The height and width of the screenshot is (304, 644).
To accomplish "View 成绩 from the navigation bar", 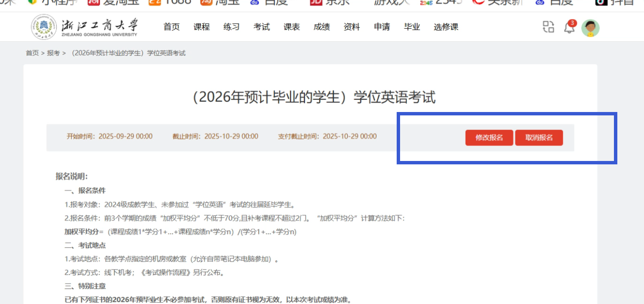I will (322, 27).
